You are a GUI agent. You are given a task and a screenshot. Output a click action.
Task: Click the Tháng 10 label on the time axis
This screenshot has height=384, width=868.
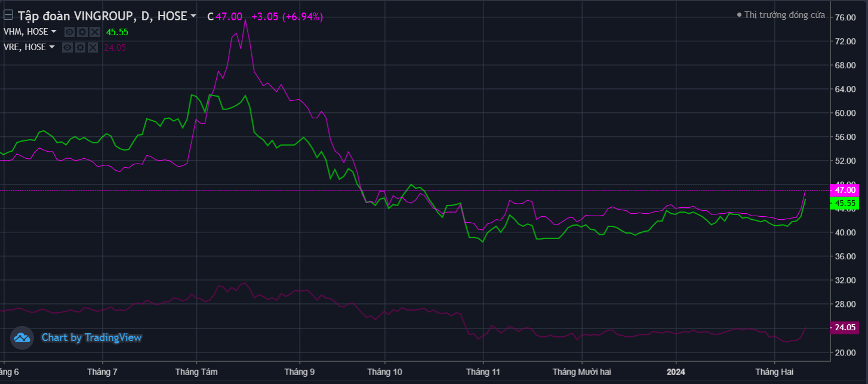(x=385, y=371)
